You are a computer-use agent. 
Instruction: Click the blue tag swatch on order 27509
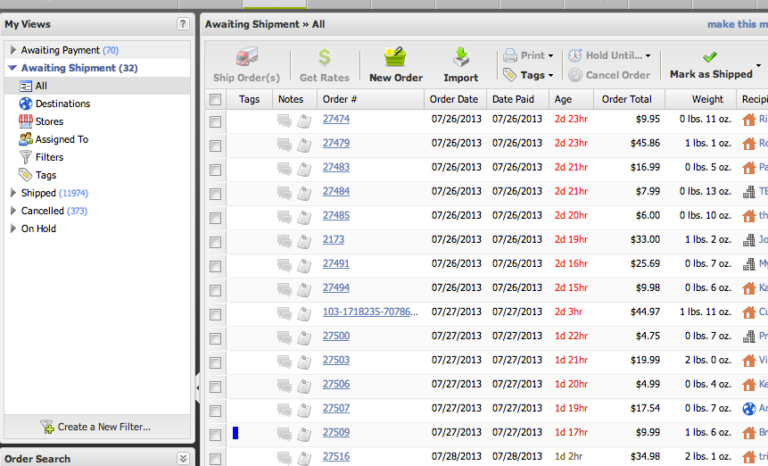tap(235, 432)
